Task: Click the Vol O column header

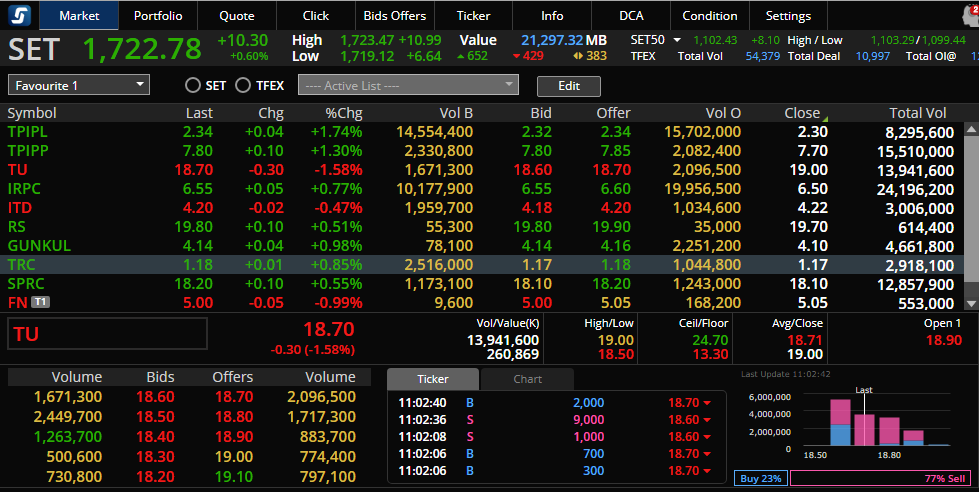Action: [x=723, y=113]
